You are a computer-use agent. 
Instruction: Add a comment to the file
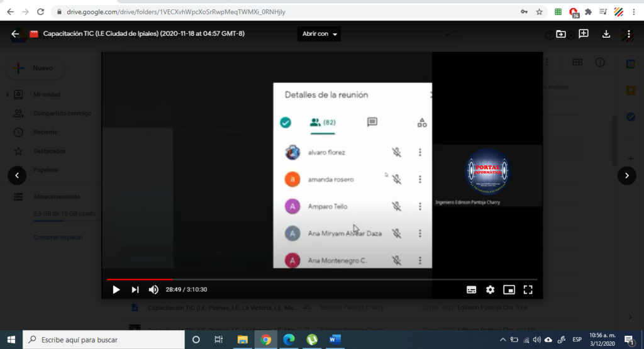(x=584, y=34)
